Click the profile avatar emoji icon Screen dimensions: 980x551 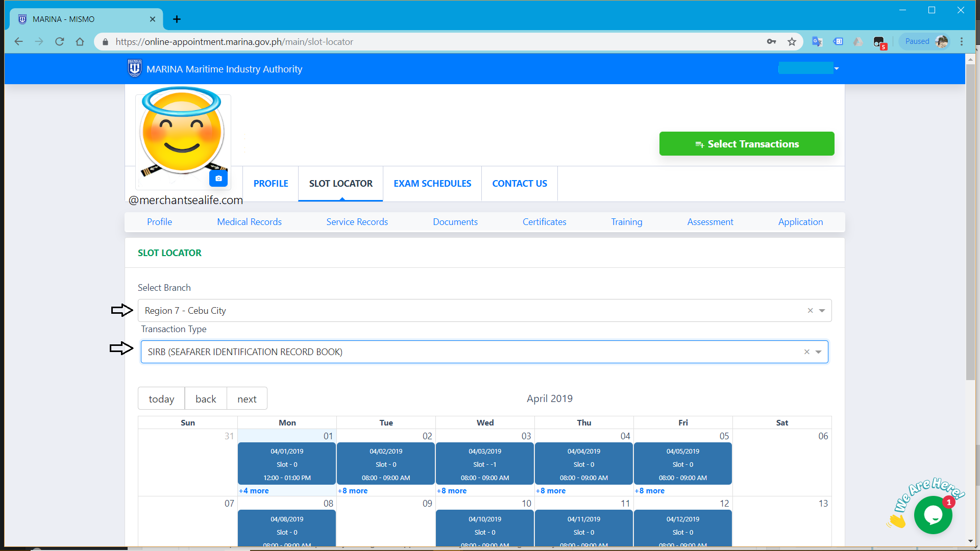(x=182, y=136)
